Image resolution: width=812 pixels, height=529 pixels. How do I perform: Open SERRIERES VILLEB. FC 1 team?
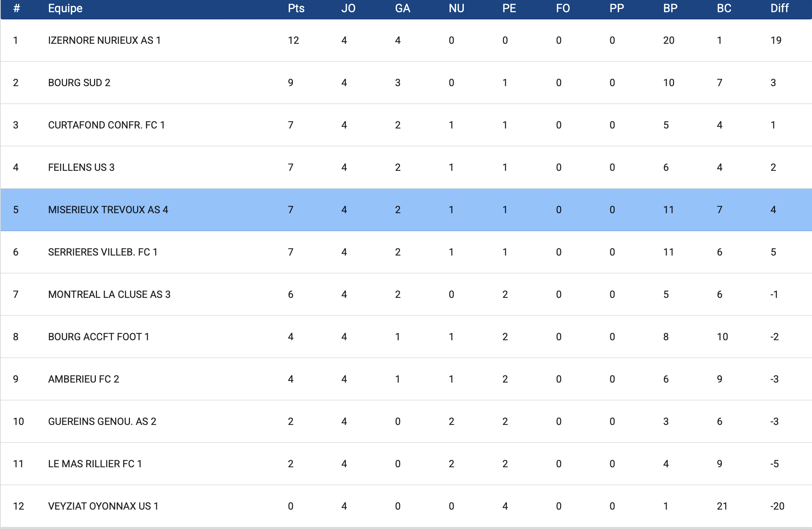(103, 252)
